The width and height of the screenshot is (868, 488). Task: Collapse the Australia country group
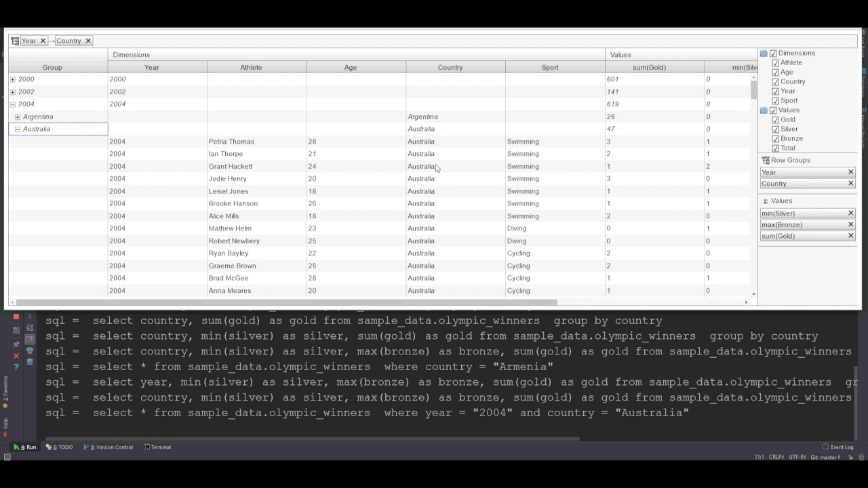coord(18,129)
